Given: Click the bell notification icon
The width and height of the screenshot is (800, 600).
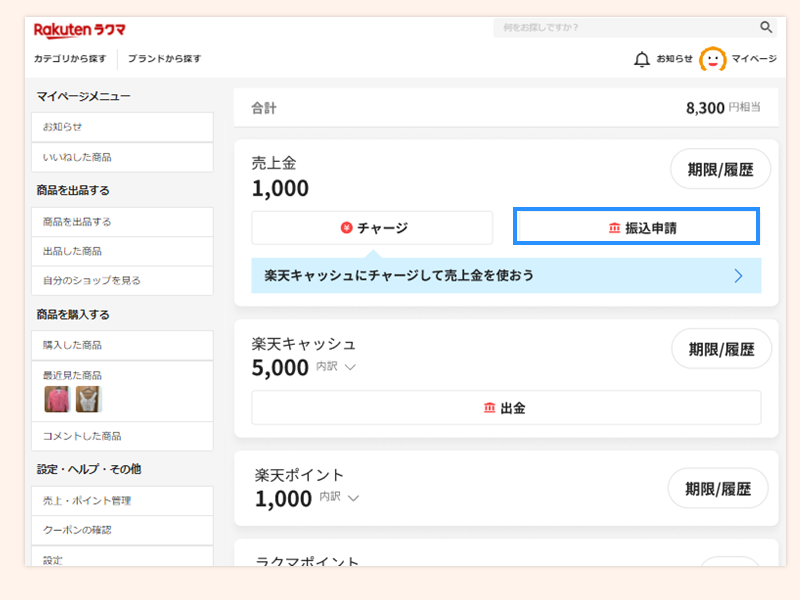Looking at the screenshot, I should click(641, 59).
